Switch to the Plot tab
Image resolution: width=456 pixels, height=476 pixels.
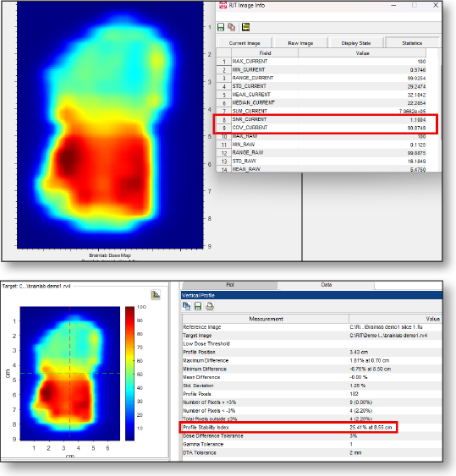tap(230, 285)
